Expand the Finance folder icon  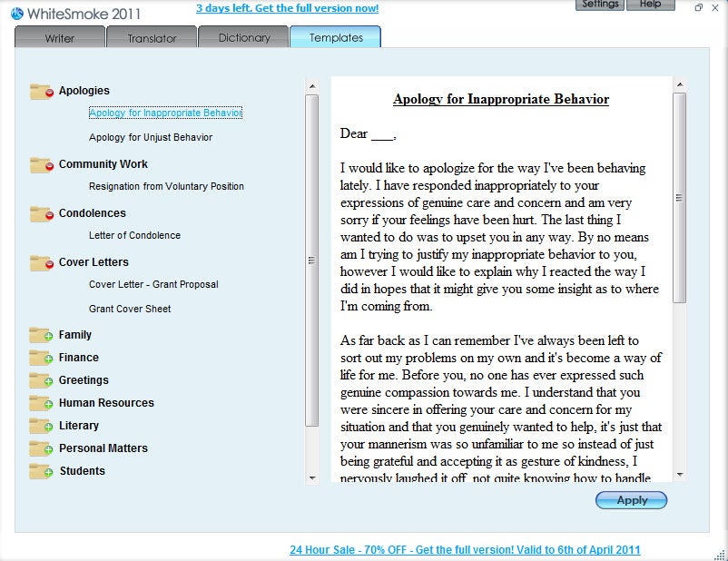41,358
